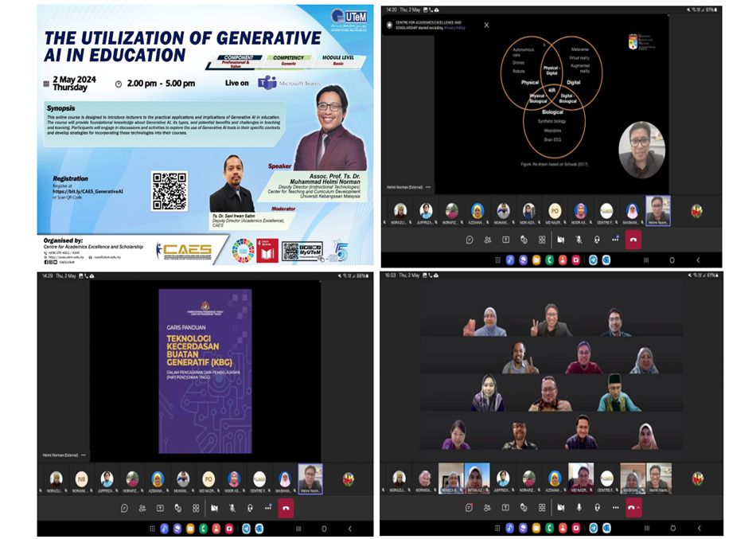Select Helmi Norman's video tile under Venn diagram
Screen dimensions: 756x539
point(657,209)
